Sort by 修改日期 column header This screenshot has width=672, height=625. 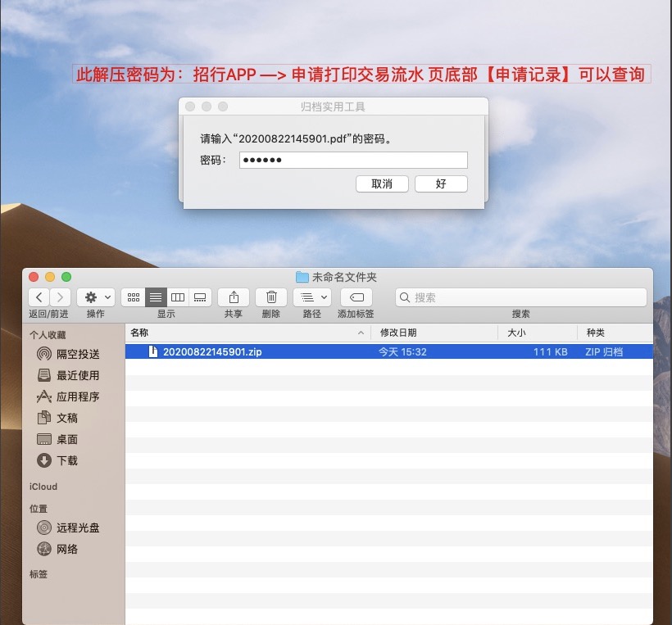[x=434, y=333]
